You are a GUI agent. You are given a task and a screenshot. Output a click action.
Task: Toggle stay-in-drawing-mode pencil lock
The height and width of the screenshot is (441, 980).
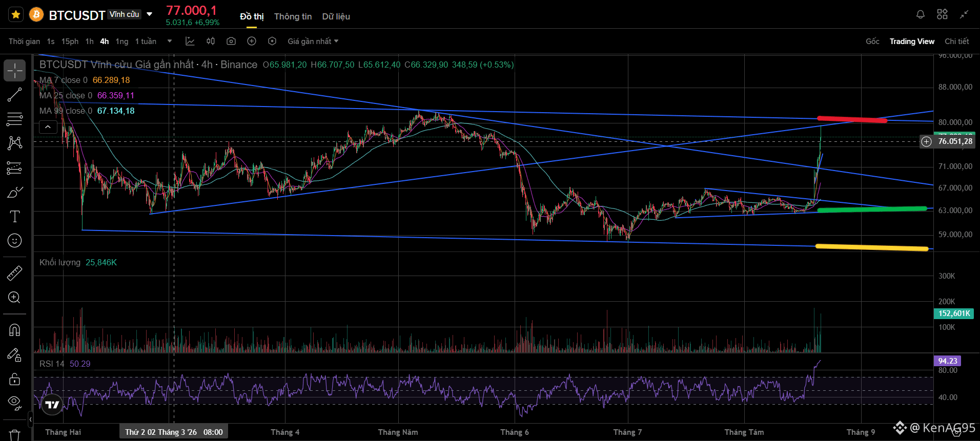coord(15,354)
